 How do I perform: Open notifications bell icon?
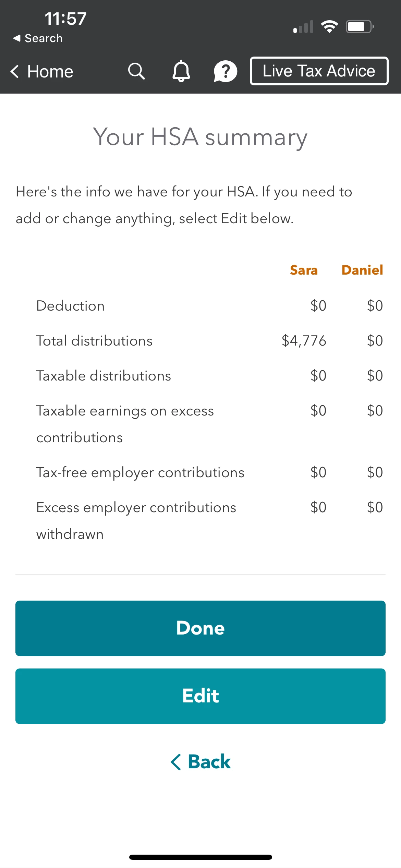point(181,71)
